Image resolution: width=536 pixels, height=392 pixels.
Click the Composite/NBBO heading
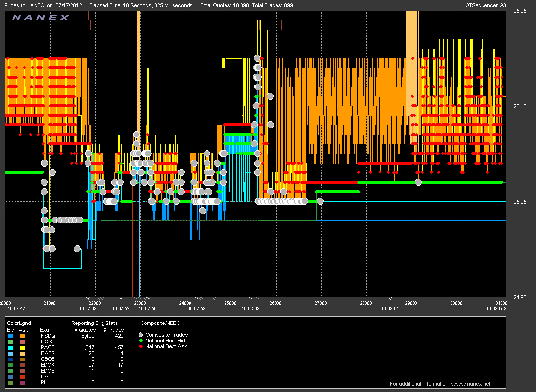(x=160, y=324)
